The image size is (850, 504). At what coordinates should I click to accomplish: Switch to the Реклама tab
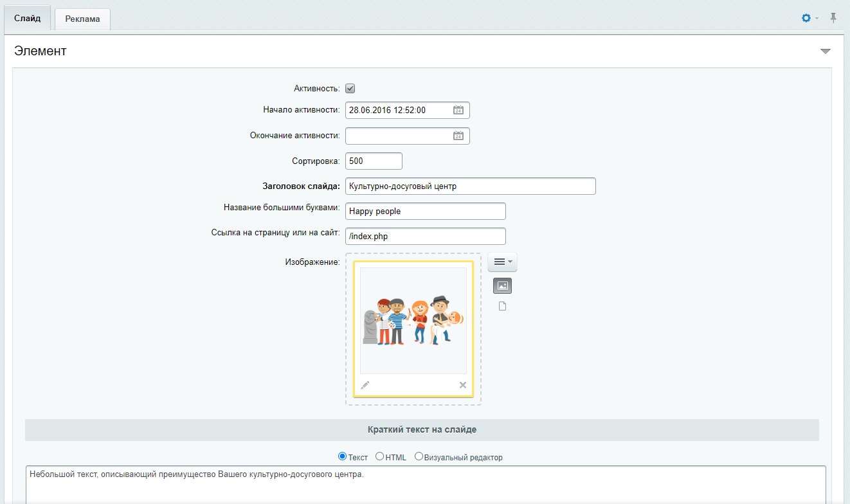pos(82,19)
